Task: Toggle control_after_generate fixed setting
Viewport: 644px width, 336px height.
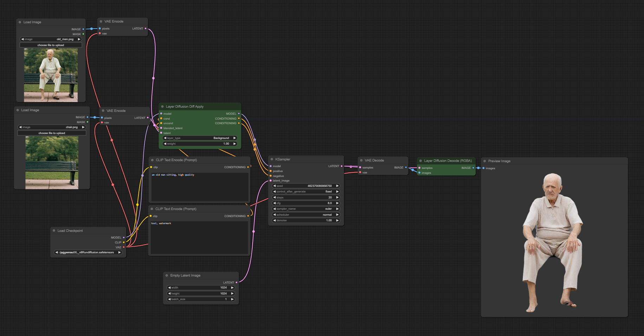Action: 306,192
